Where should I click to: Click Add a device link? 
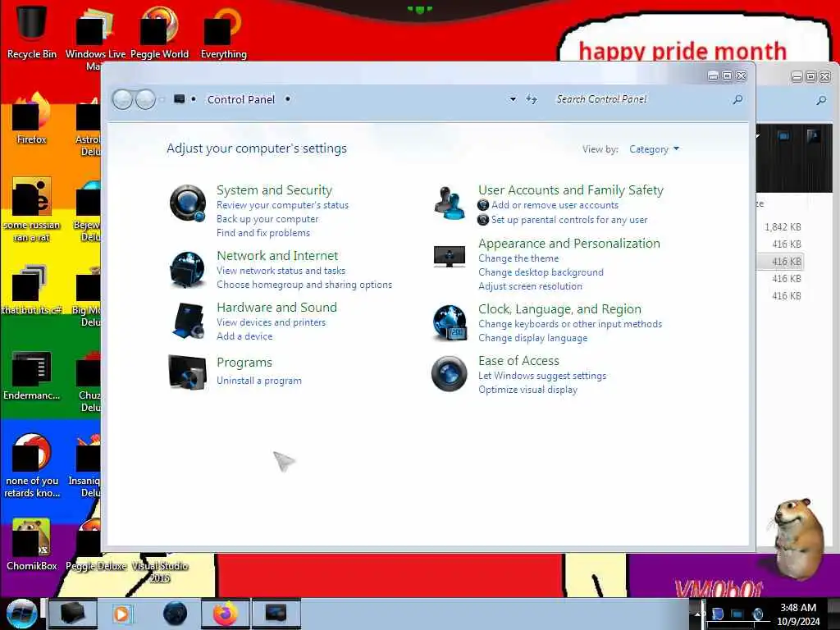click(x=244, y=336)
